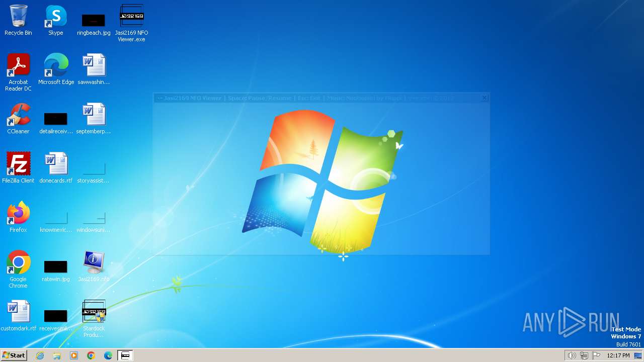This screenshot has width=644, height=362.
Task: Open the Start menu
Action: [x=14, y=355]
